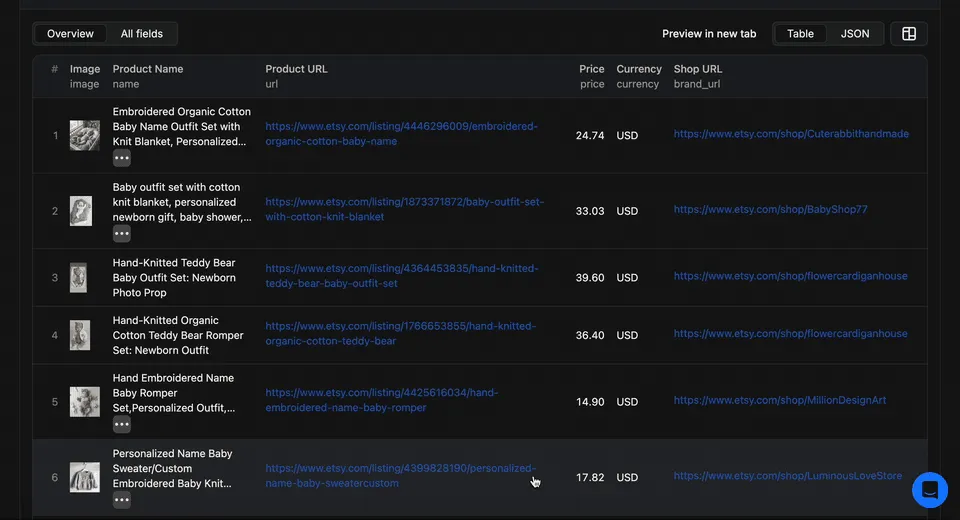The image size is (960, 520).
Task: Expand the ellipsis under row 2 product name
Action: point(121,233)
